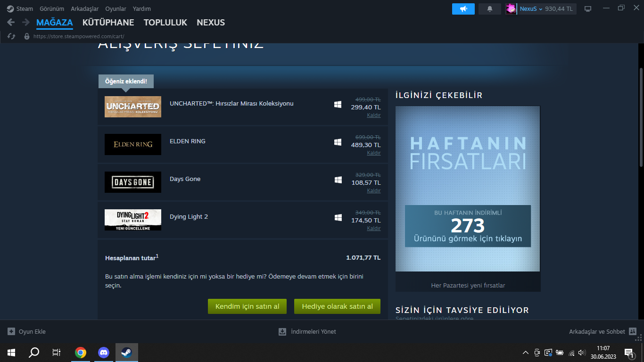Open the Arkadaşlar menu

(x=85, y=8)
